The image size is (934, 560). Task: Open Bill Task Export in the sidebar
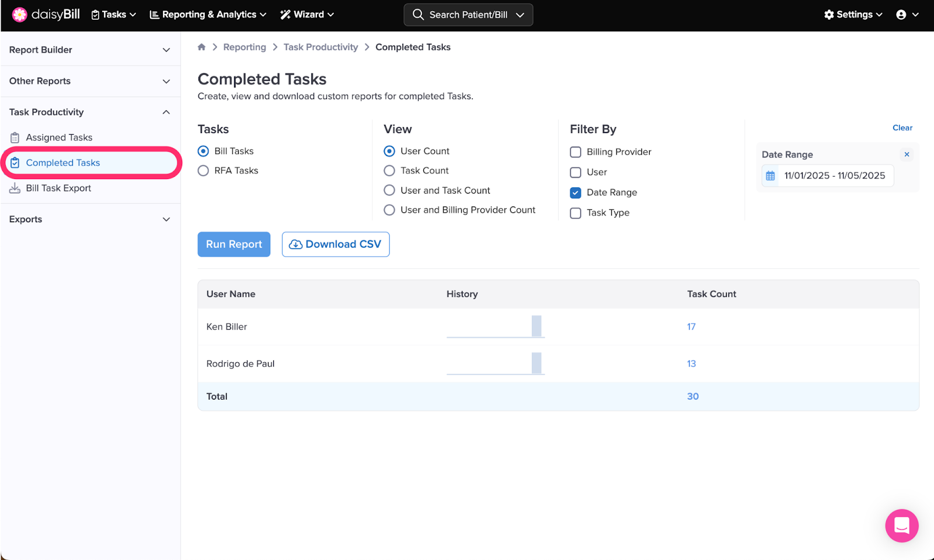click(58, 188)
